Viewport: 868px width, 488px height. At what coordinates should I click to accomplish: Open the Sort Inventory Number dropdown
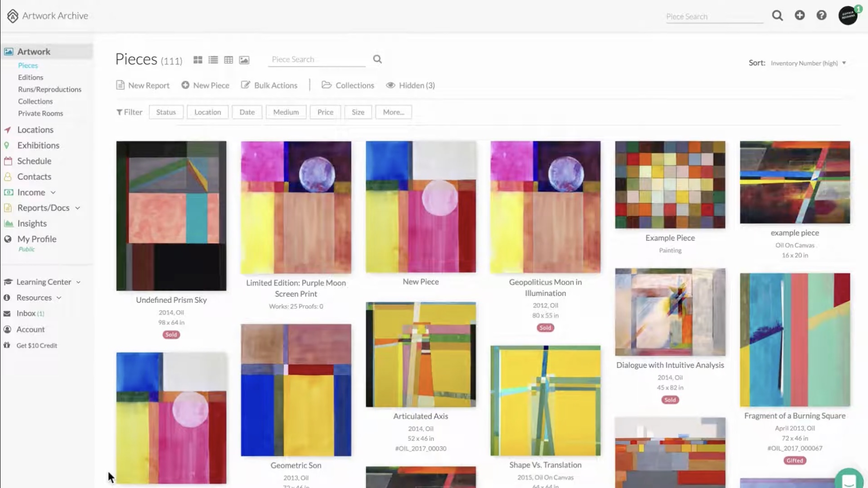pos(808,63)
